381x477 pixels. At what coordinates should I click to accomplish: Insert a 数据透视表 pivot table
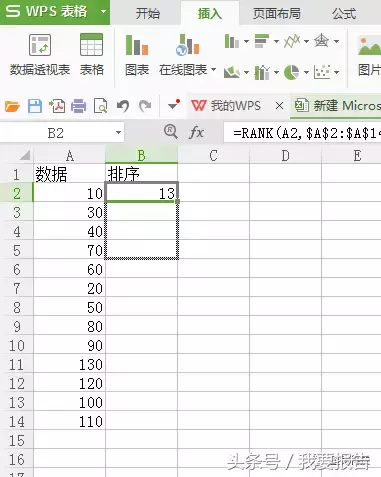[x=40, y=55]
